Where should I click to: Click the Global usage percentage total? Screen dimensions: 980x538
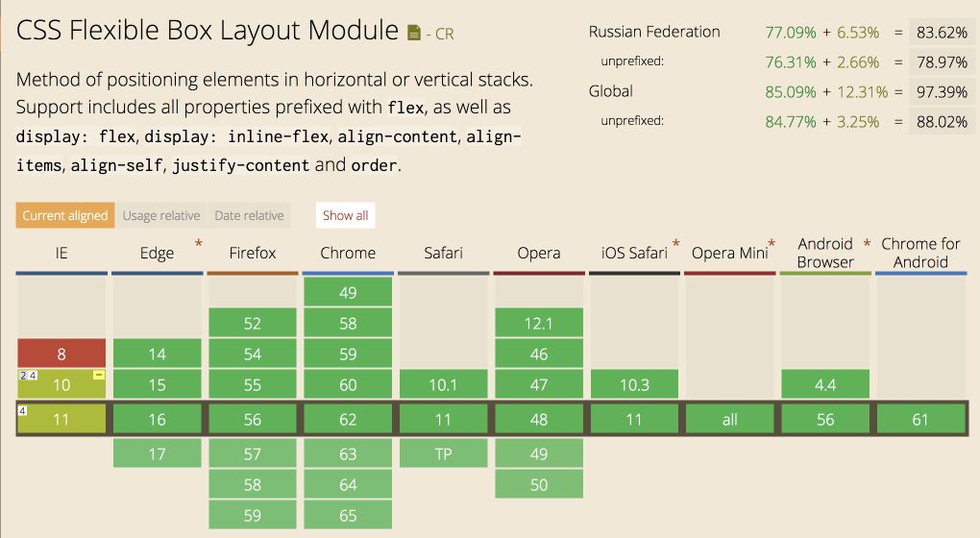tap(942, 92)
